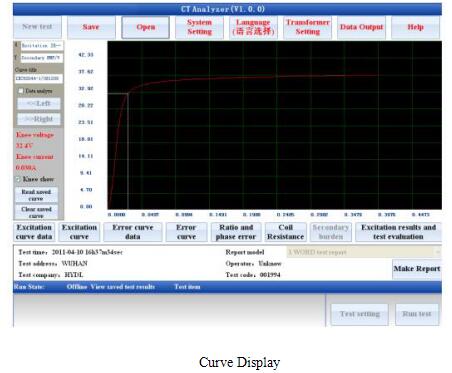
Task: Open a saved test via the Open button
Action: click(146, 27)
